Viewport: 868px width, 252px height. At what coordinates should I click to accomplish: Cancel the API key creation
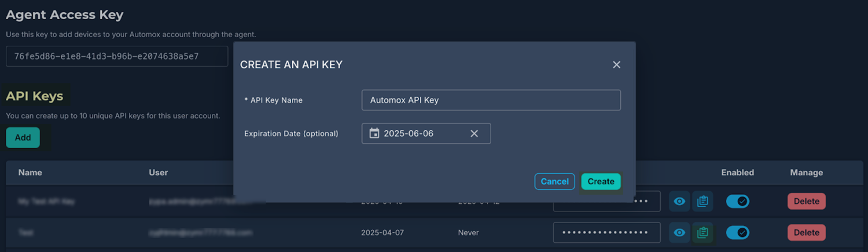click(x=554, y=181)
